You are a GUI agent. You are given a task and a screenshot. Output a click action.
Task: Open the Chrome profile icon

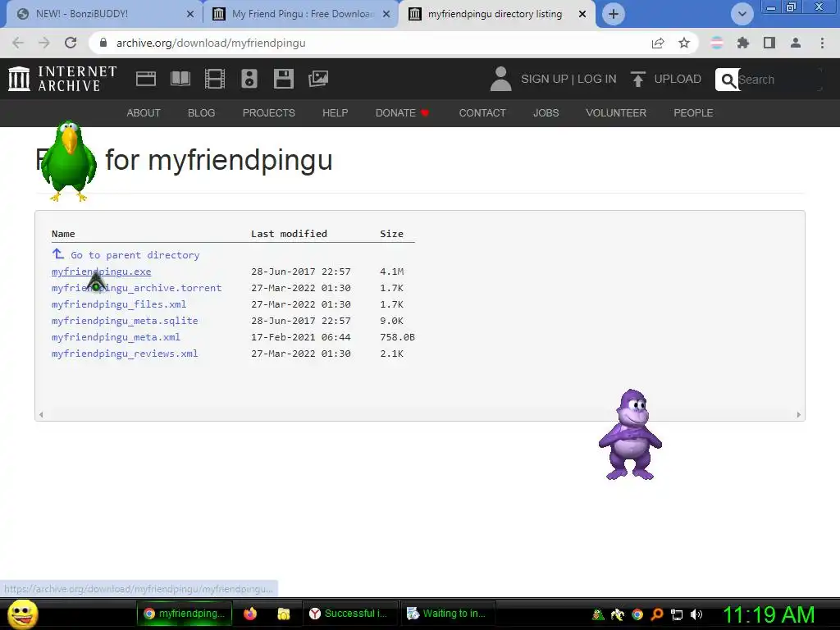(x=796, y=43)
